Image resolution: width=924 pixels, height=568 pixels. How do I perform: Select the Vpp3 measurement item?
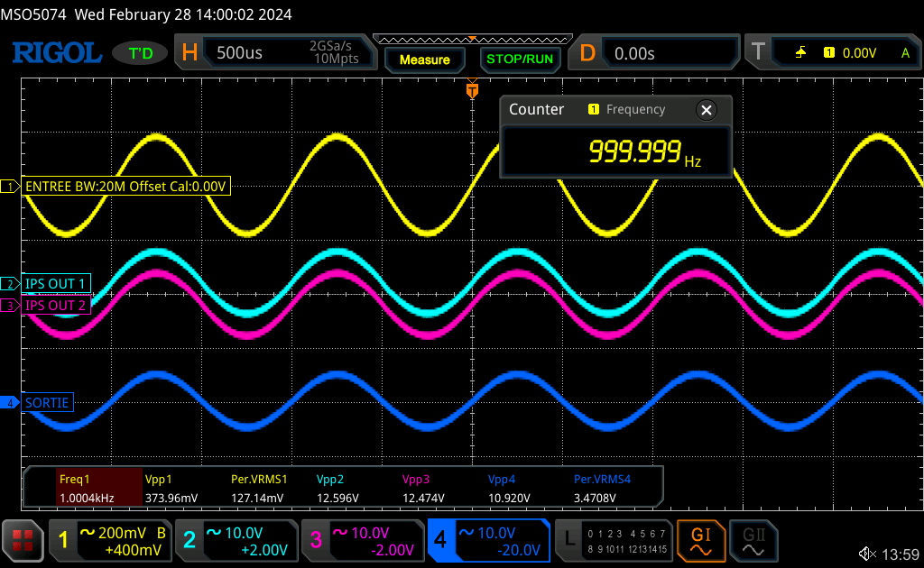point(423,488)
